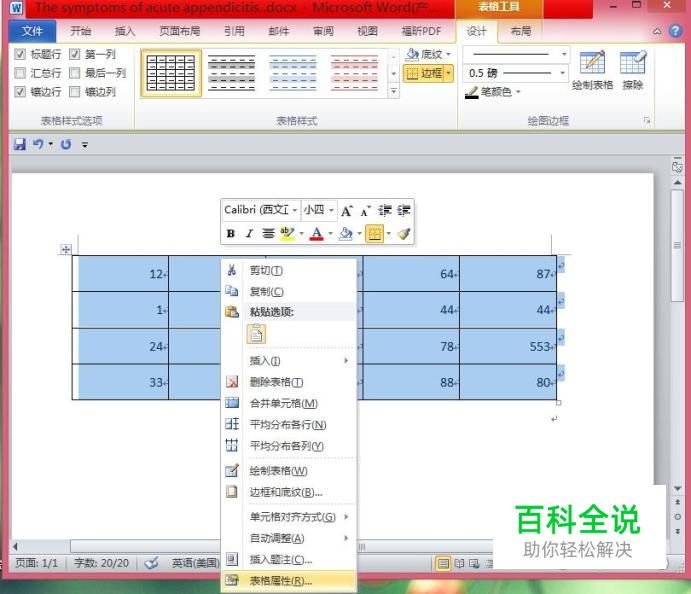Open the File (文件) tab

pyautogui.click(x=32, y=31)
